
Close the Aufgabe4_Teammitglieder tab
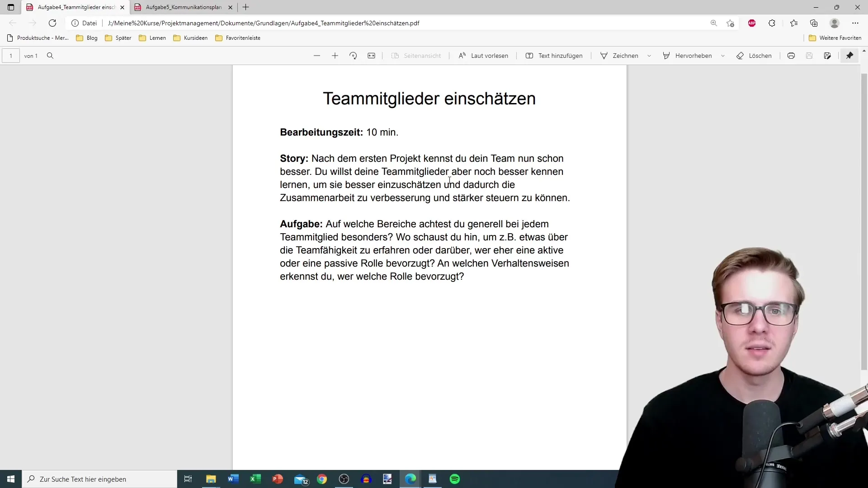[x=122, y=7]
